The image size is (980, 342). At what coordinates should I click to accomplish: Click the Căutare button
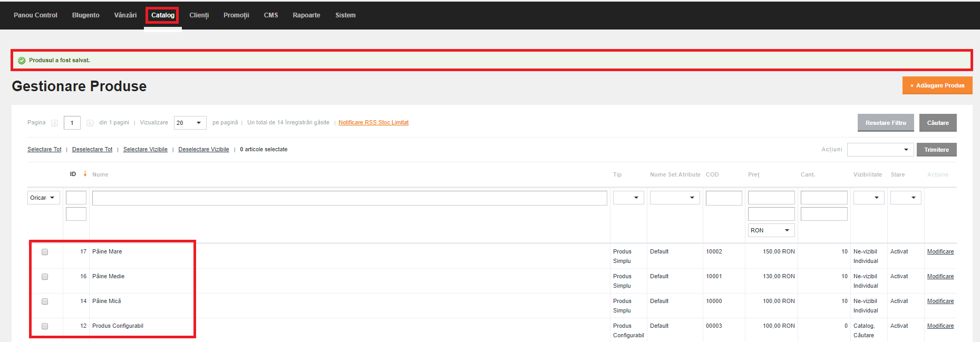click(938, 123)
